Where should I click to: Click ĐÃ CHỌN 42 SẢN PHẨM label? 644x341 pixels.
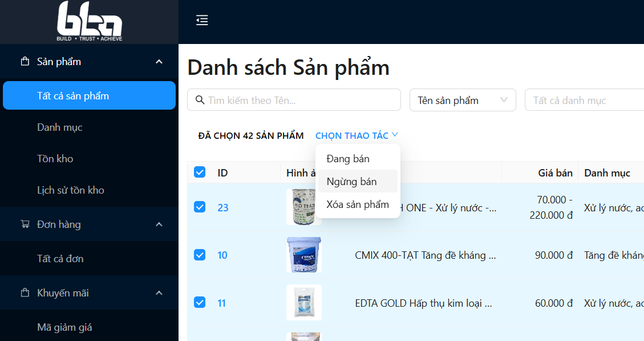251,136
